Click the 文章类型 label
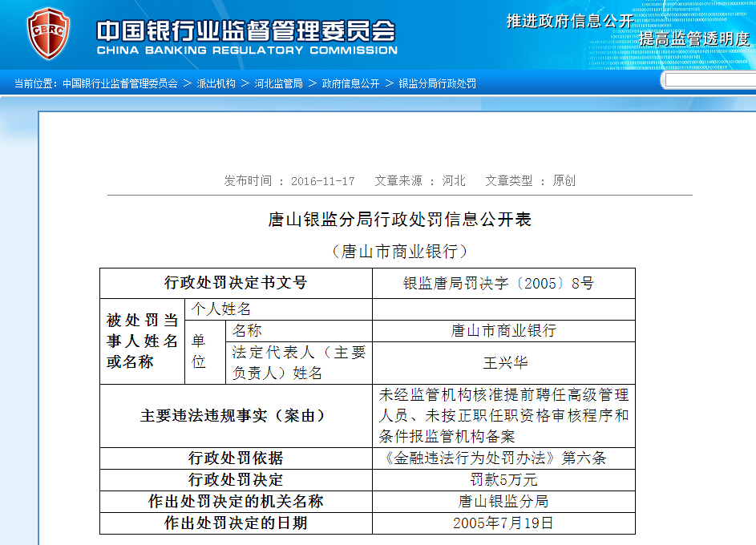The height and width of the screenshot is (545, 756). coord(509,180)
